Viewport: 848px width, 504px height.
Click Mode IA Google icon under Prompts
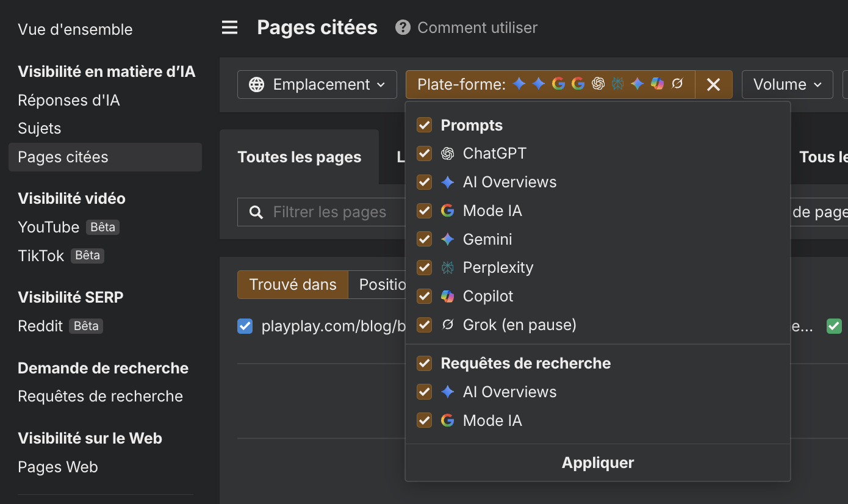click(448, 211)
